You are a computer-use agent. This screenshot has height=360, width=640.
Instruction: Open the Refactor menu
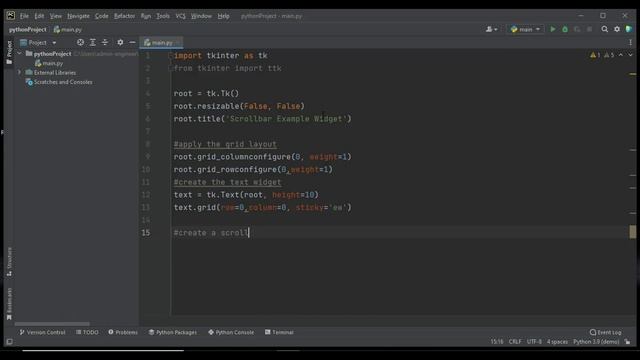tap(124, 16)
